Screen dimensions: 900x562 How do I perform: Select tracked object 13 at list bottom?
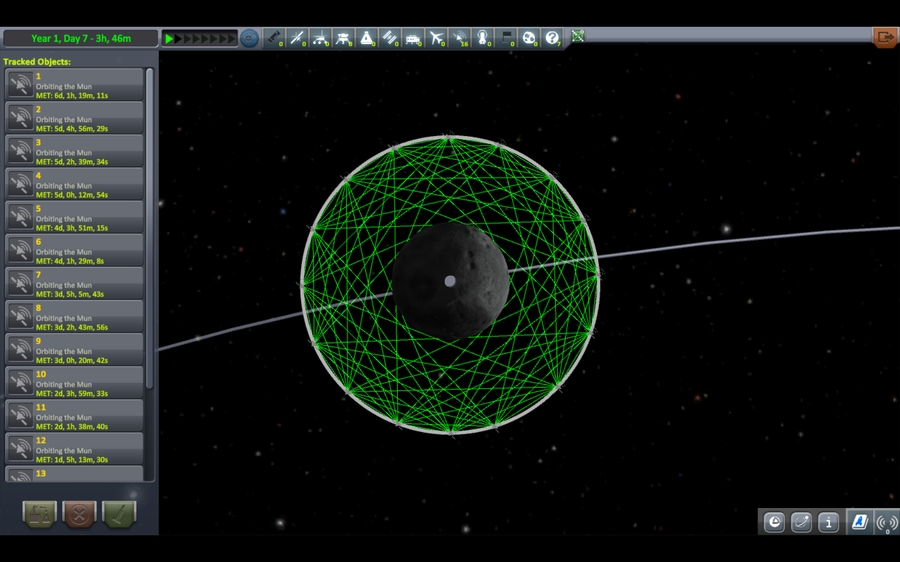(x=74, y=474)
